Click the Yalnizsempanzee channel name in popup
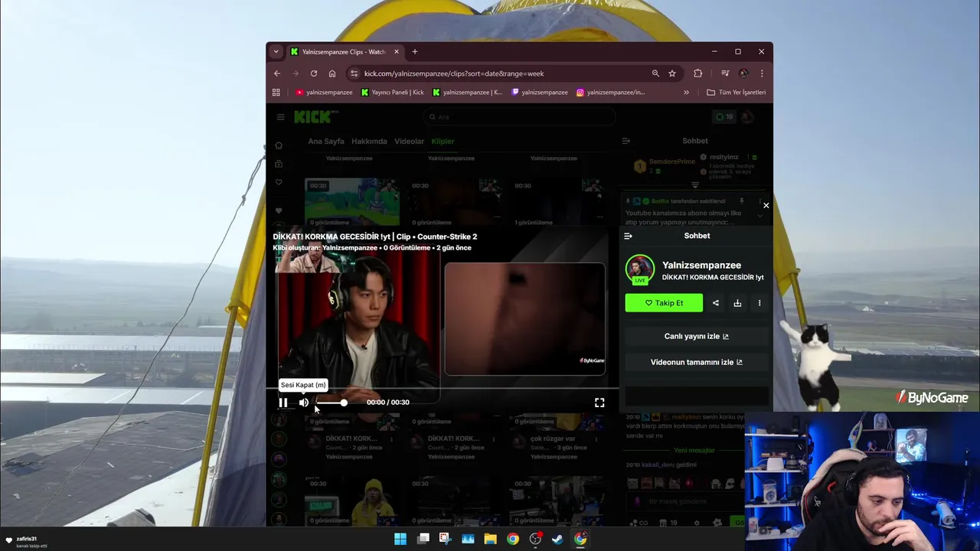The height and width of the screenshot is (551, 980). point(701,265)
